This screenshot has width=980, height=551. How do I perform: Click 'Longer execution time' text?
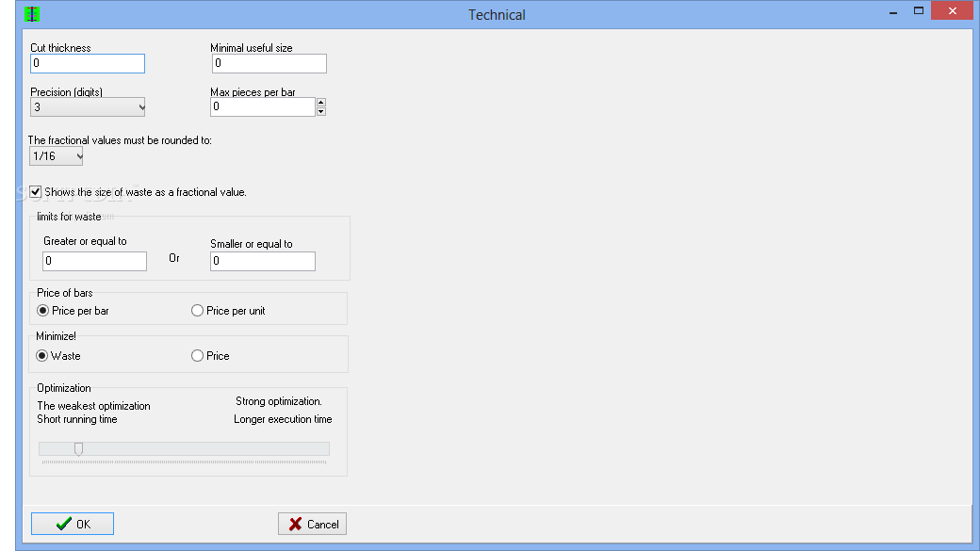click(283, 419)
